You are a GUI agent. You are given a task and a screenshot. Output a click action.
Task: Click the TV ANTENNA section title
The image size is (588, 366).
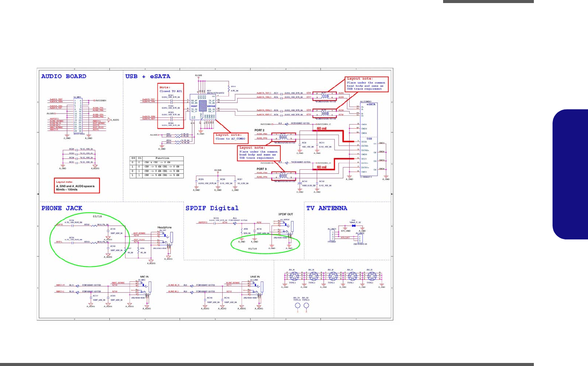pyautogui.click(x=327, y=208)
